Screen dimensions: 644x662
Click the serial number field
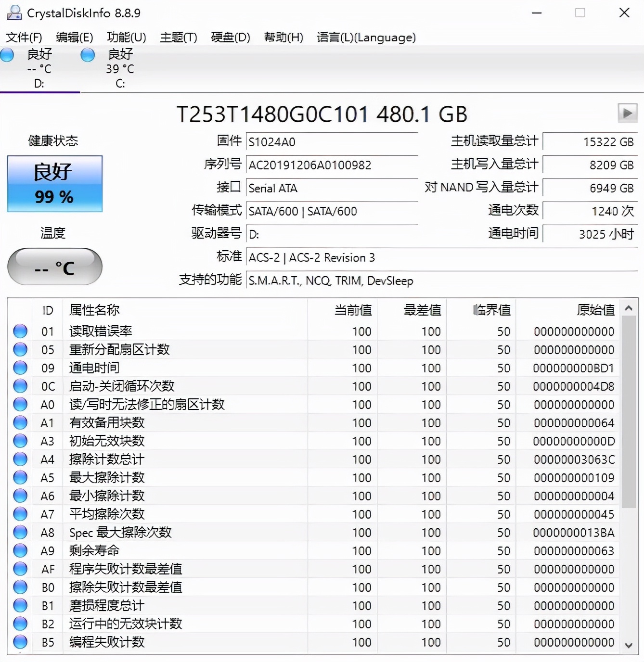tap(331, 165)
